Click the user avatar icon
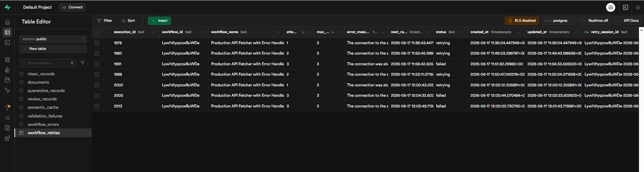The image size is (644, 172). pyautogui.click(x=610, y=7)
